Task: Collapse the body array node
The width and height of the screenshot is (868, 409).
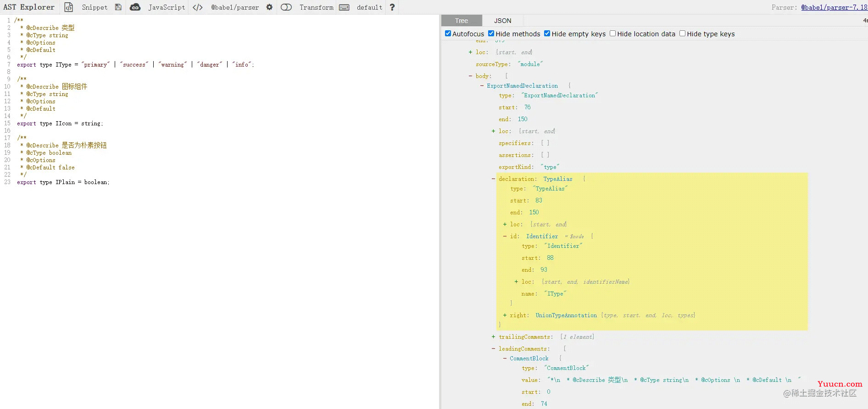Action: (471, 76)
